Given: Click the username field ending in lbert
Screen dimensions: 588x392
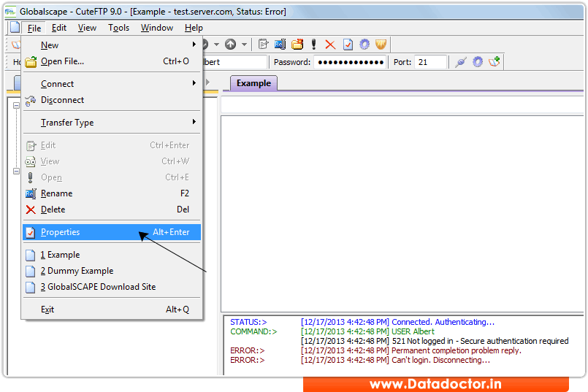Looking at the screenshot, I should click(234, 62).
